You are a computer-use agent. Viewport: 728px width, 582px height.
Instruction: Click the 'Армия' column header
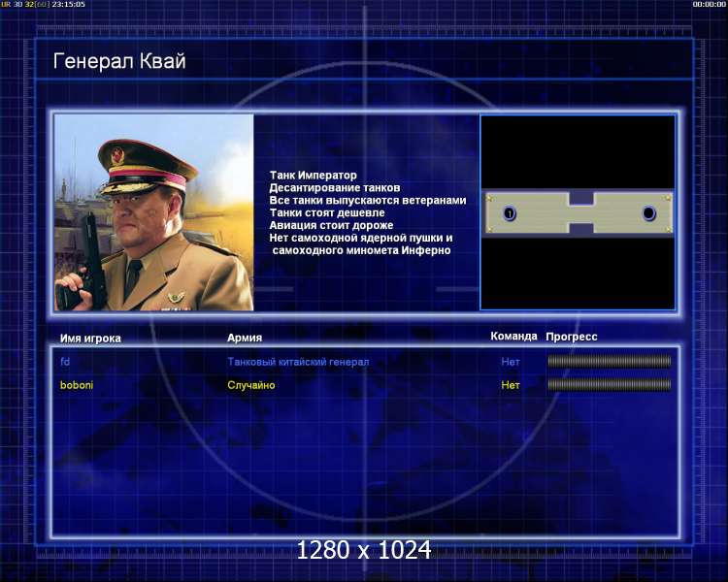[x=245, y=338]
